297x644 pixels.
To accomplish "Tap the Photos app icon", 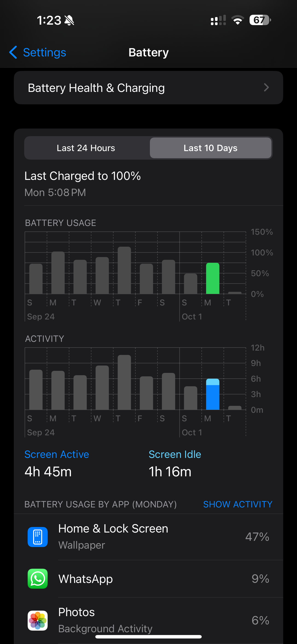I will [x=38, y=620].
